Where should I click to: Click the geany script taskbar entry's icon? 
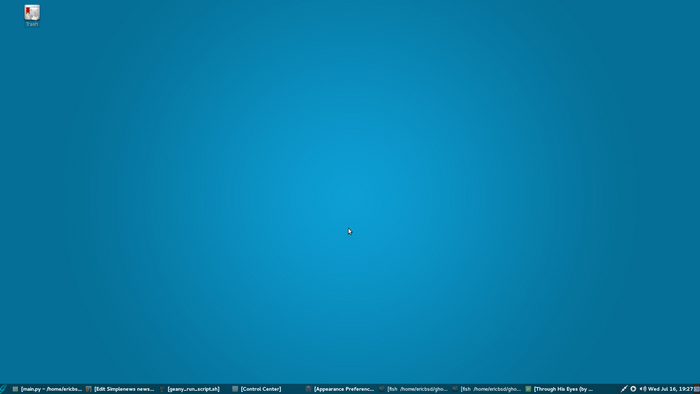point(162,389)
